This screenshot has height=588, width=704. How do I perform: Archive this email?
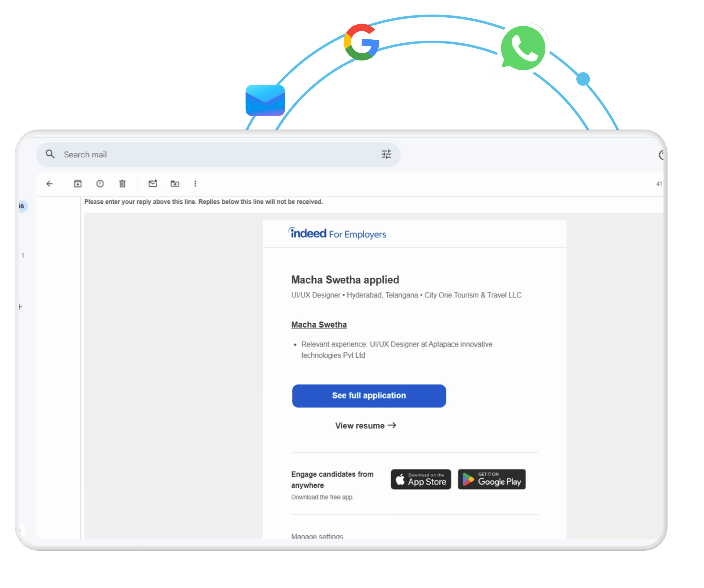click(77, 183)
